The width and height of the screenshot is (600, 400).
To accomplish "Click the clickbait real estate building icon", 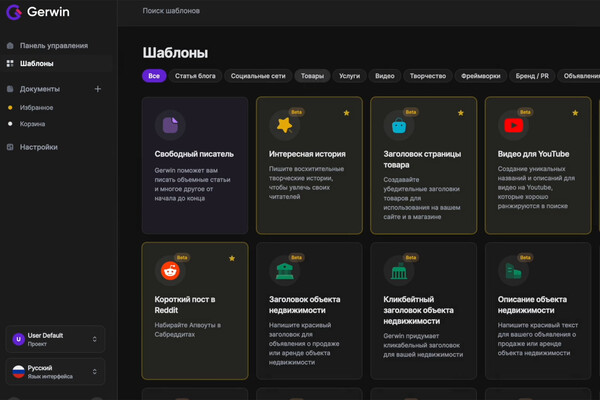I will coord(398,270).
